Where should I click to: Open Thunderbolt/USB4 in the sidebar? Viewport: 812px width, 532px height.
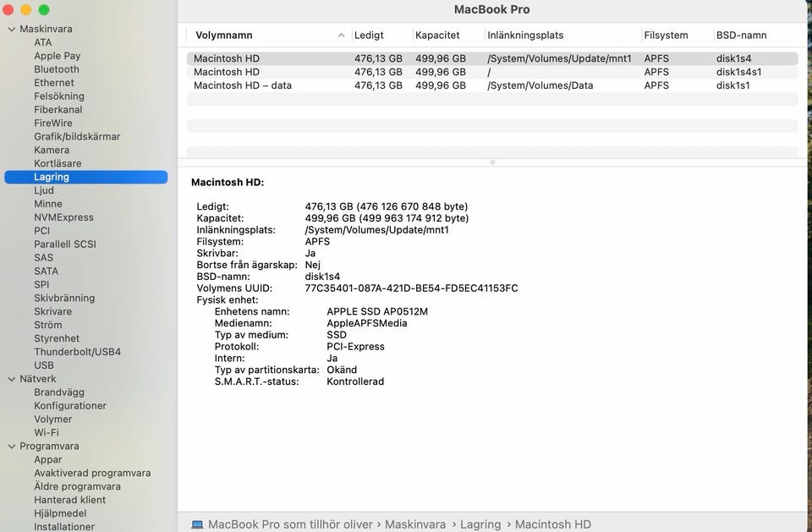77,352
